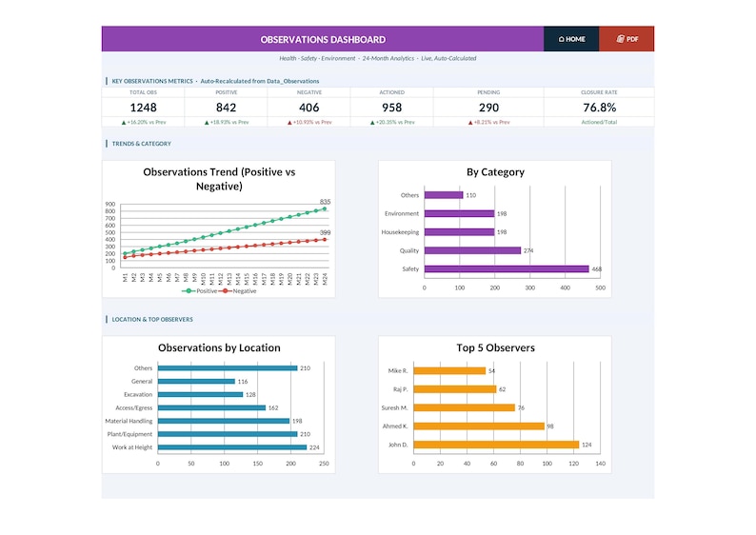Click the Negative legend entry

[x=238, y=291]
